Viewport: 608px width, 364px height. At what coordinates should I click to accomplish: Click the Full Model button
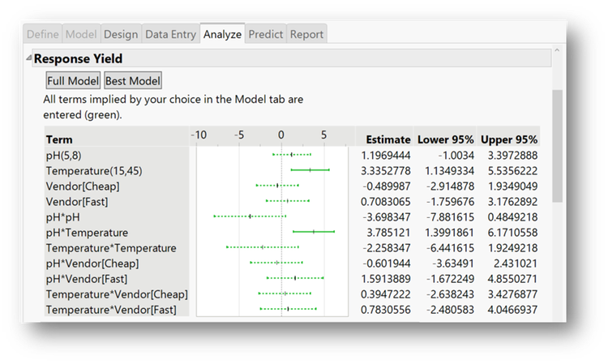point(73,81)
